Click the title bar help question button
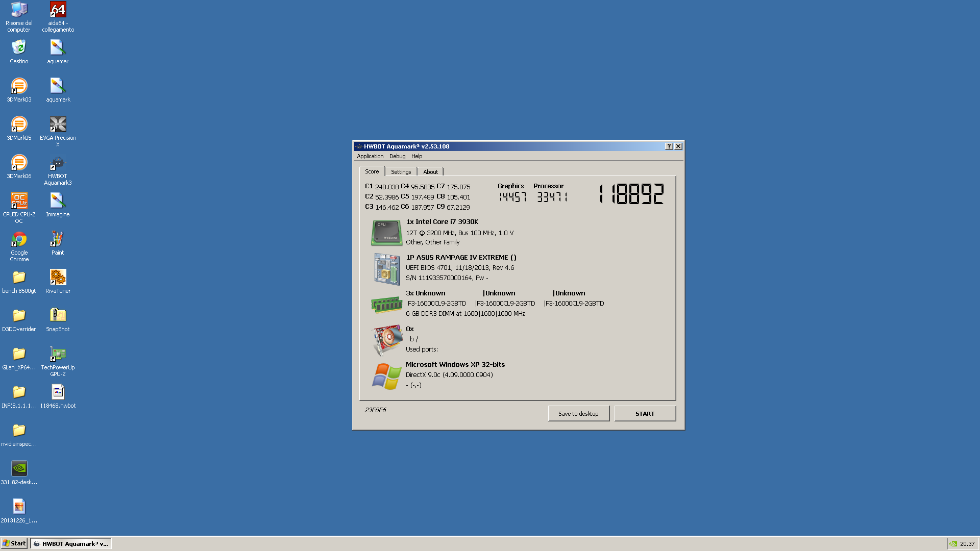 point(669,146)
